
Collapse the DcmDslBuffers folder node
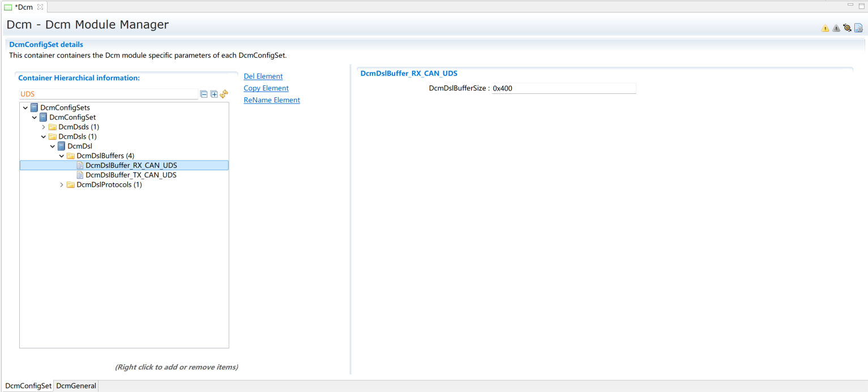click(62, 156)
